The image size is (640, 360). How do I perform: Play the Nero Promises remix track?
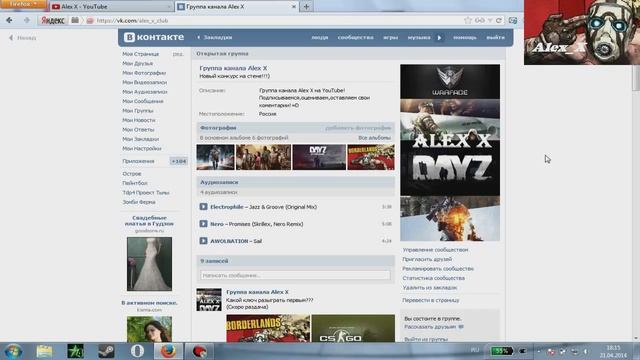[x=203, y=224]
